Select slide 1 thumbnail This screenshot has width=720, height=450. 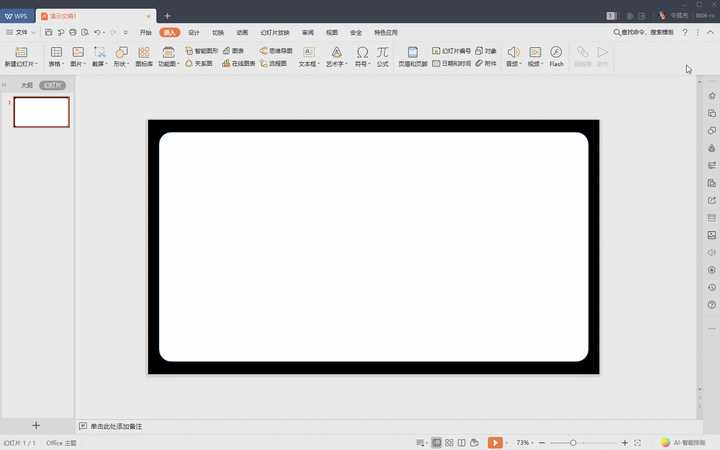point(41,112)
